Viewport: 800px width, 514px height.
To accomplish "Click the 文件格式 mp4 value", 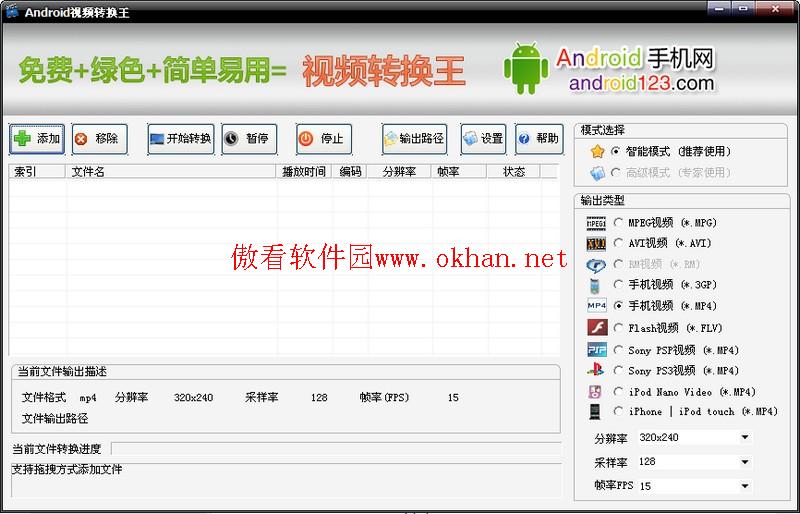I will 88,398.
